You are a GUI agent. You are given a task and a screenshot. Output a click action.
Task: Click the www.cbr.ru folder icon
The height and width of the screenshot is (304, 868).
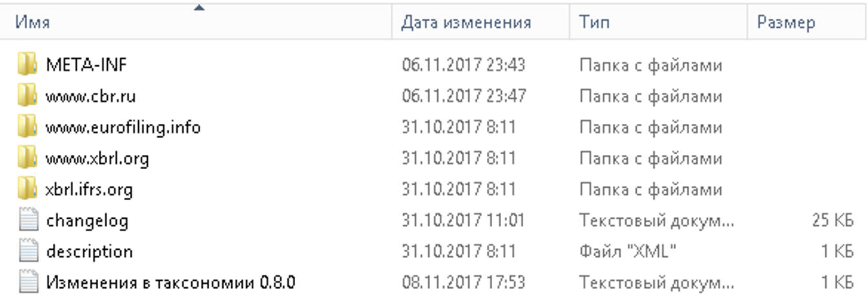coord(28,96)
